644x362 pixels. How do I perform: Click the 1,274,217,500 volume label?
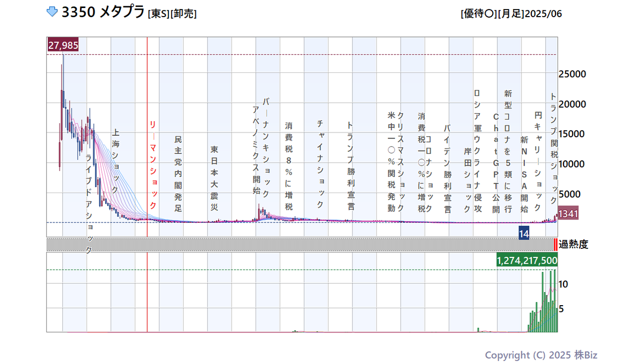[x=526, y=260]
